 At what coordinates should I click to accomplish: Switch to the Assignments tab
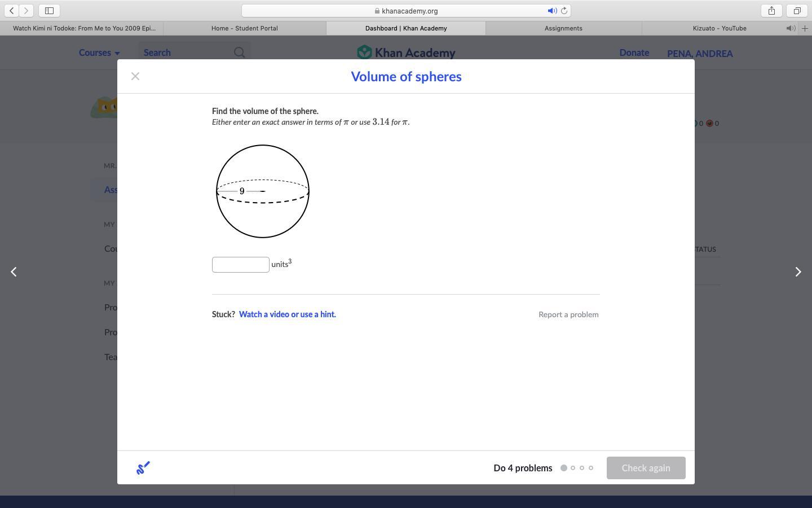[x=563, y=28]
